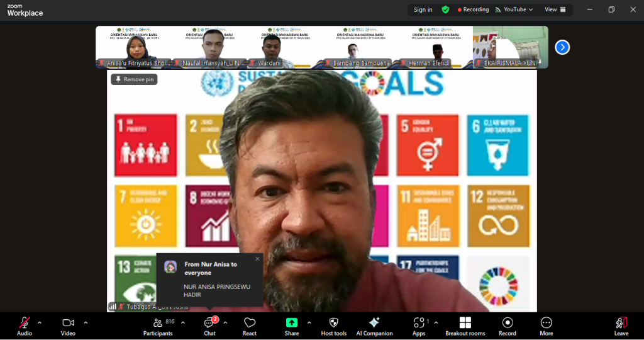Open Host tools shield icon
This screenshot has height=340, width=644.
[333, 326]
